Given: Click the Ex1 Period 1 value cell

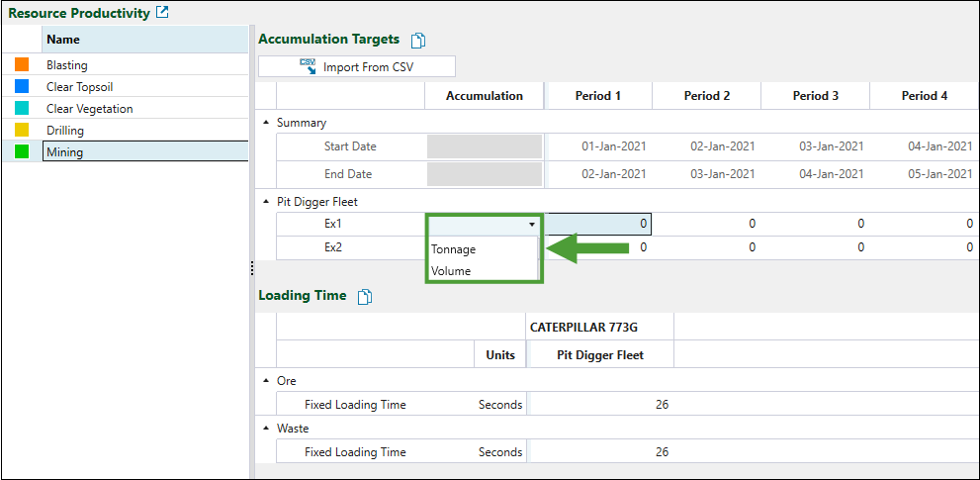Looking at the screenshot, I should [x=598, y=225].
